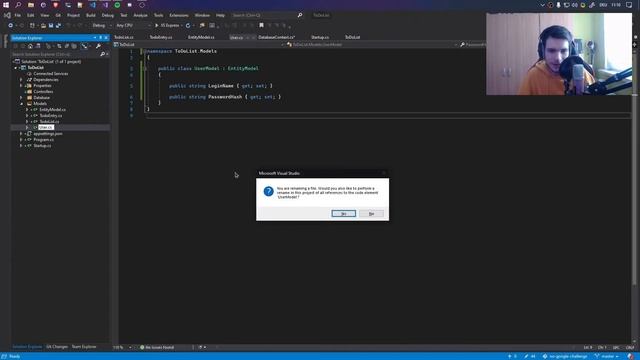Collapse the Models folder
Viewport: 640px width, 360px height.
(21, 104)
